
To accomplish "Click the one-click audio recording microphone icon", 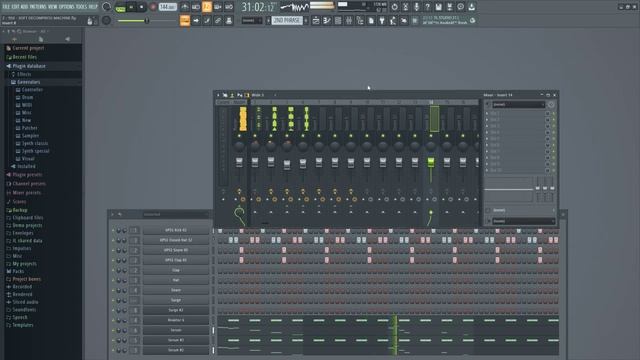I will (416, 7).
